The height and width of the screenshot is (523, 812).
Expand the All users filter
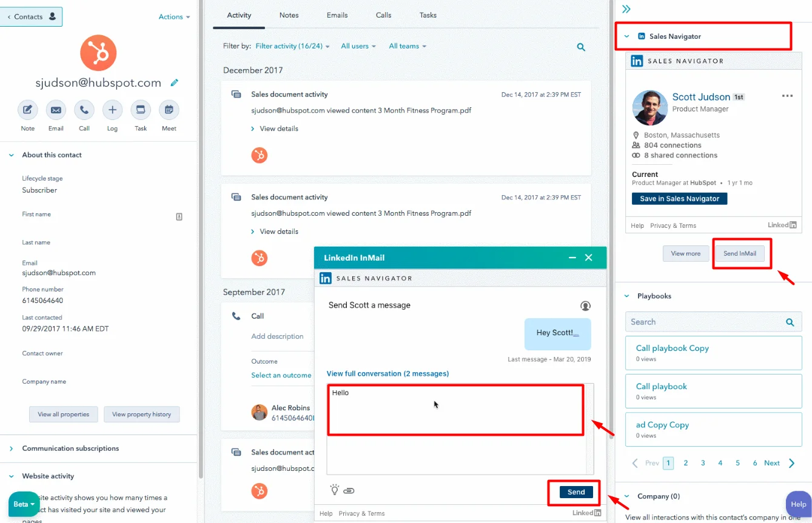[x=358, y=46]
